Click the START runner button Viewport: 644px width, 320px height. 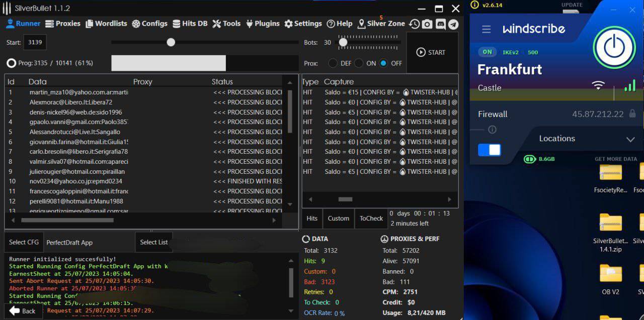click(x=431, y=52)
